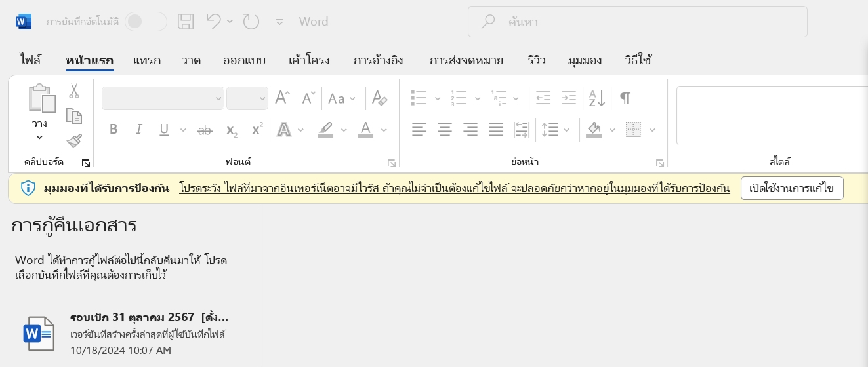Open the Undo history dropdown arrow
Viewport: 868px width, 367px height.
pos(230,22)
